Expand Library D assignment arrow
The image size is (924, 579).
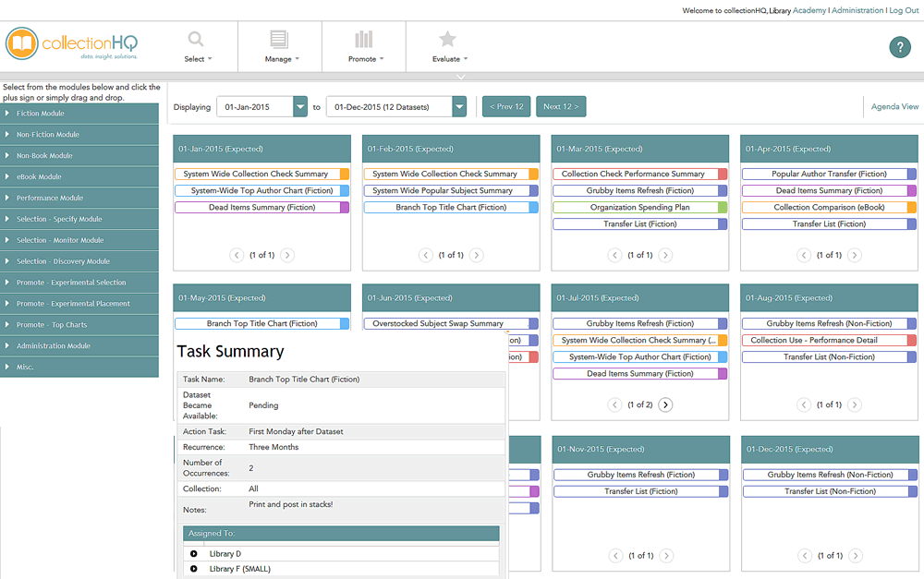tap(194, 554)
